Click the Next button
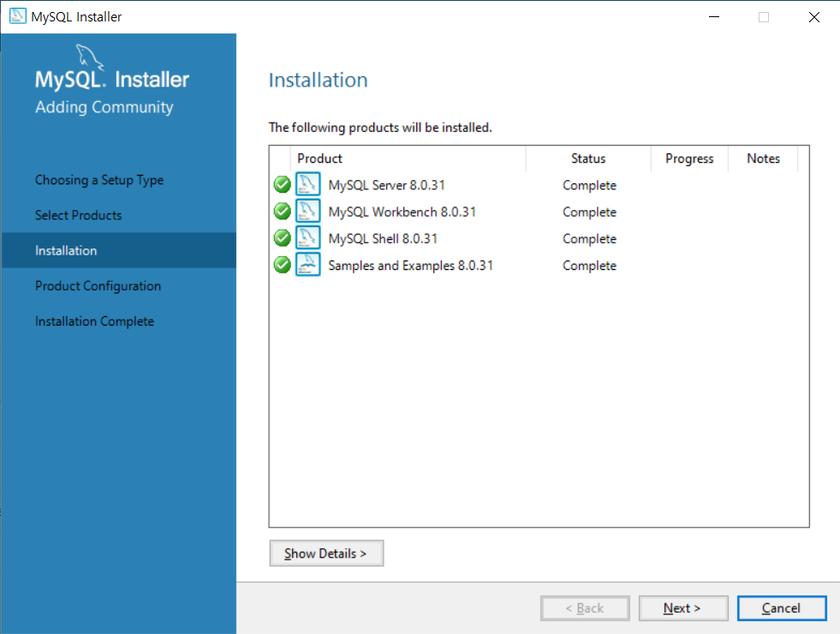 coord(683,608)
